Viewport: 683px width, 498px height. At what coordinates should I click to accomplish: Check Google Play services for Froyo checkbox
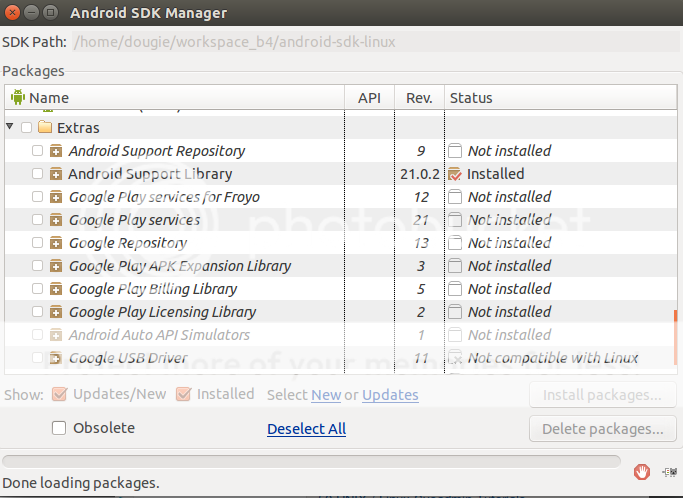(37, 196)
